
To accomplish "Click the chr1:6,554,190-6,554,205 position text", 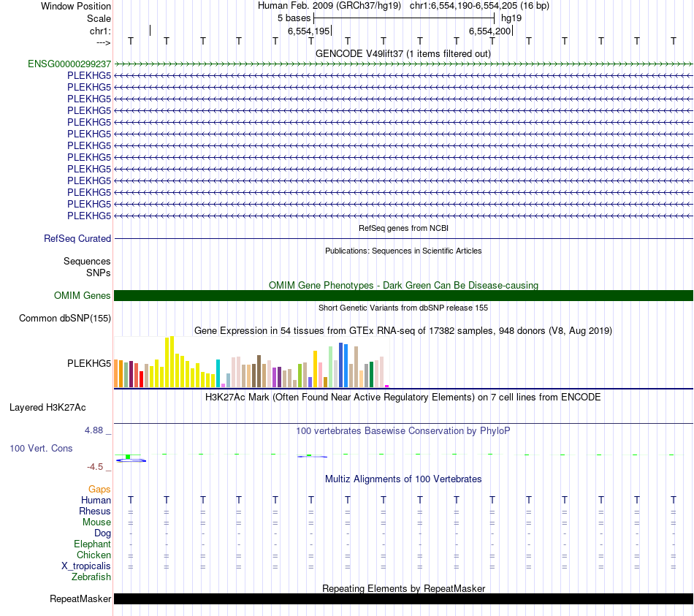I will [x=479, y=6].
